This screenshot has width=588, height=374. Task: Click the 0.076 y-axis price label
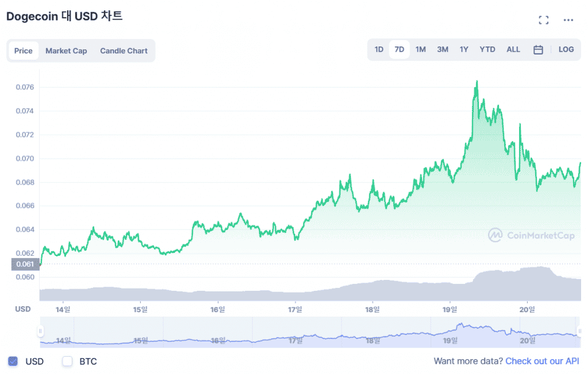(25, 87)
